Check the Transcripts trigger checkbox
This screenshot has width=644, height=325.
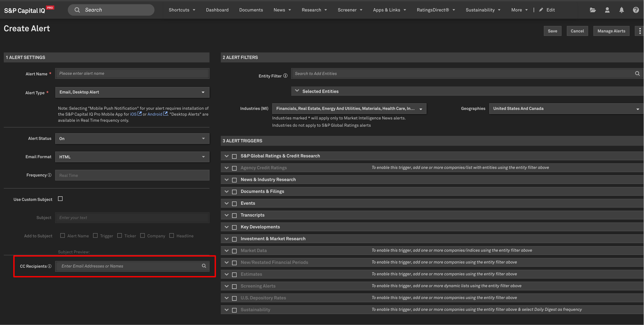234,216
